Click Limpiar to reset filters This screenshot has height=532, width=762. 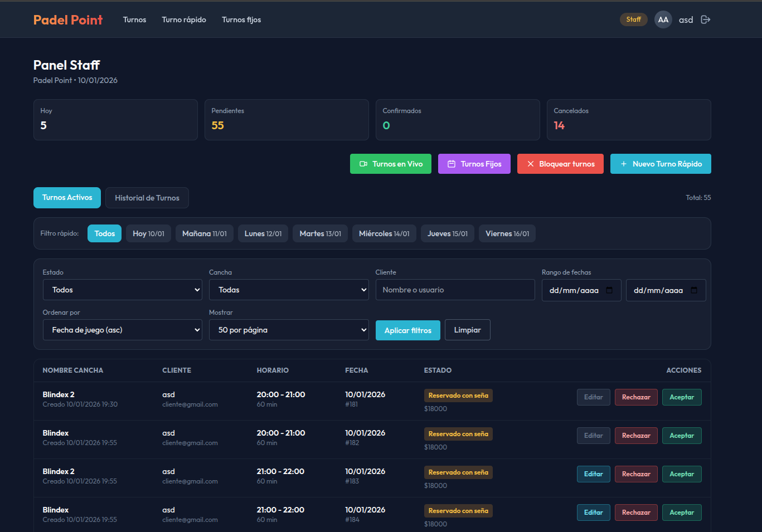(467, 330)
